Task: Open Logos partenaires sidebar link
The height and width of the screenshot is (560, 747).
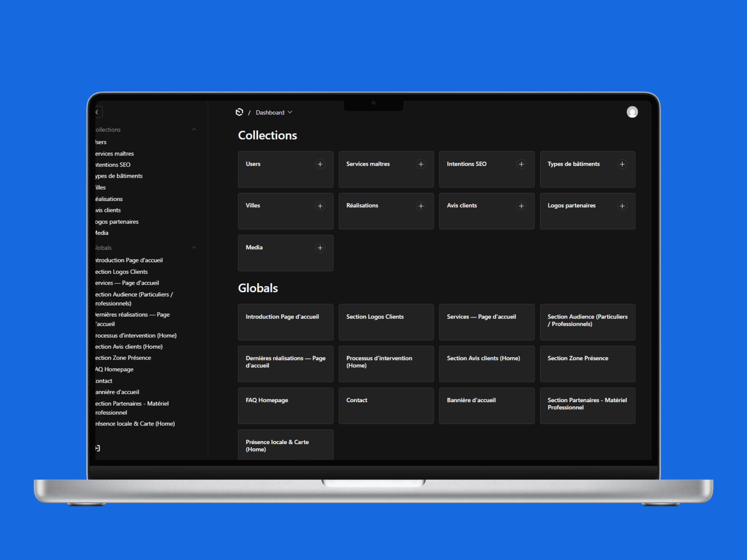Action: [117, 222]
